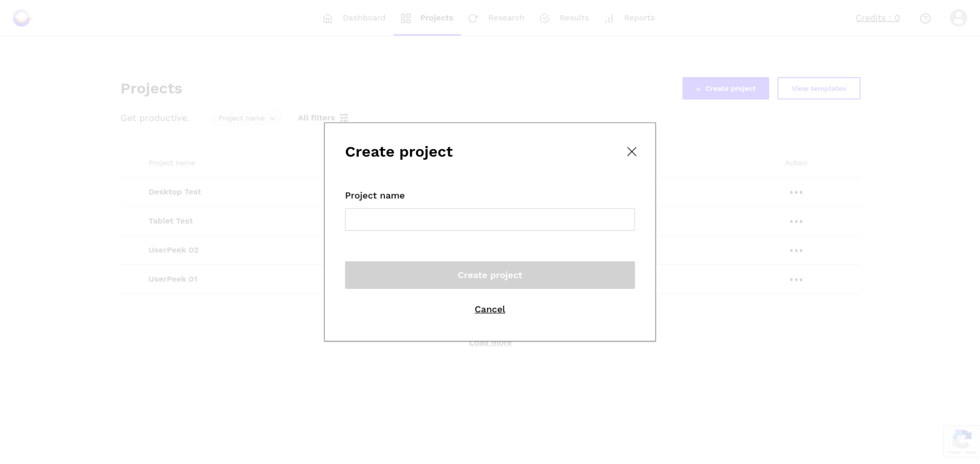
Task: Click the Cancel link in dialog
Action: (x=489, y=309)
